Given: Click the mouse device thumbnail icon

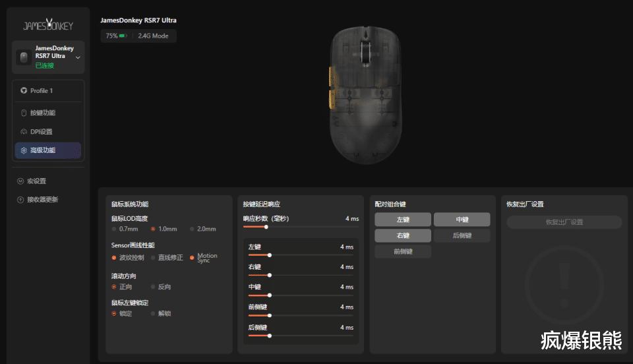Looking at the screenshot, I should click(24, 57).
